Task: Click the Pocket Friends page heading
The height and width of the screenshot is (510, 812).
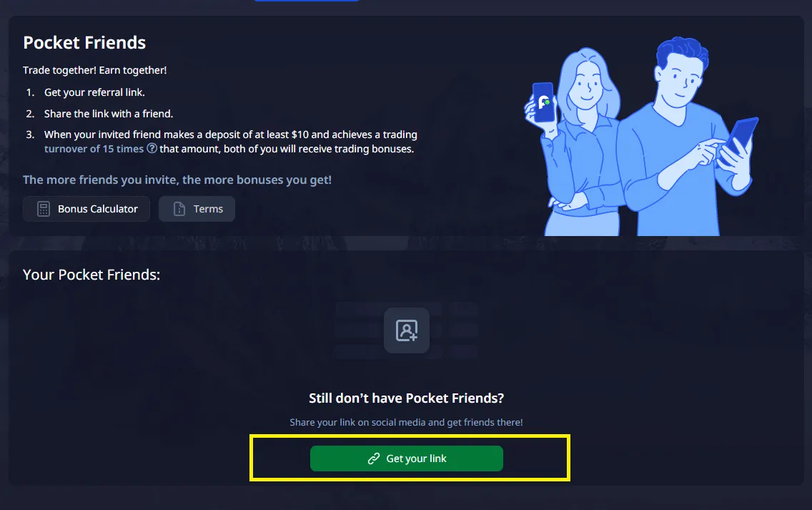Action: 84,42
